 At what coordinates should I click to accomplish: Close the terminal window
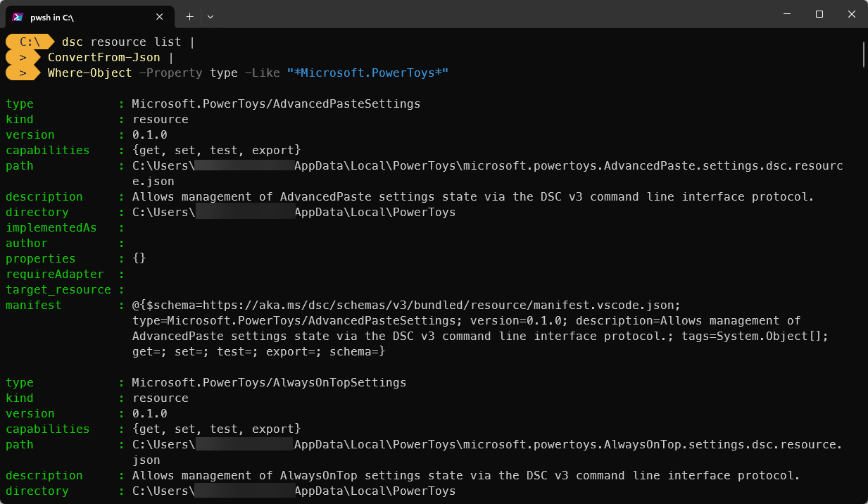(851, 14)
